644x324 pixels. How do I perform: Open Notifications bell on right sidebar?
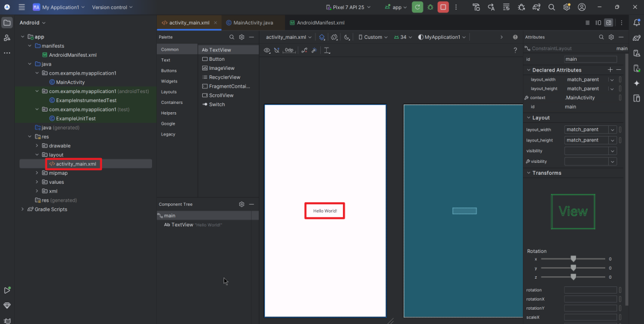637,23
